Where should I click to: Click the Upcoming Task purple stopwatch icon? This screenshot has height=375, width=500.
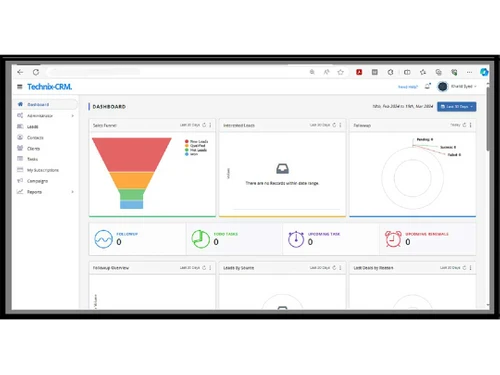click(296, 239)
